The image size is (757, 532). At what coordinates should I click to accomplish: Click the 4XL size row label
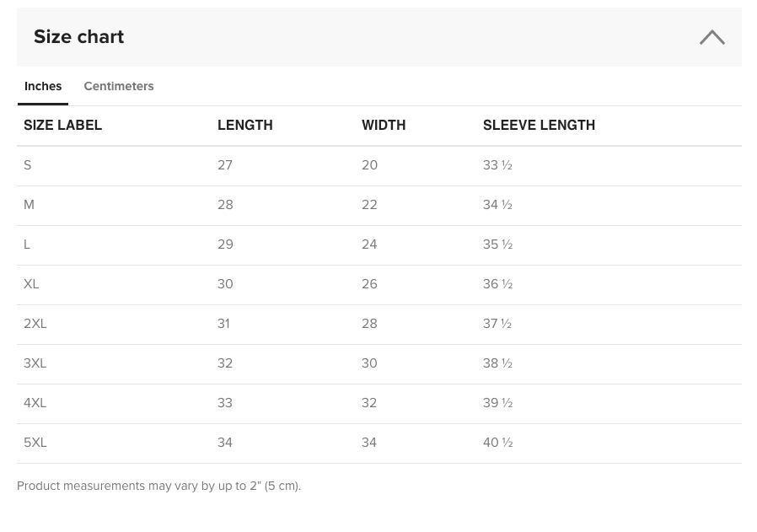[x=35, y=403]
